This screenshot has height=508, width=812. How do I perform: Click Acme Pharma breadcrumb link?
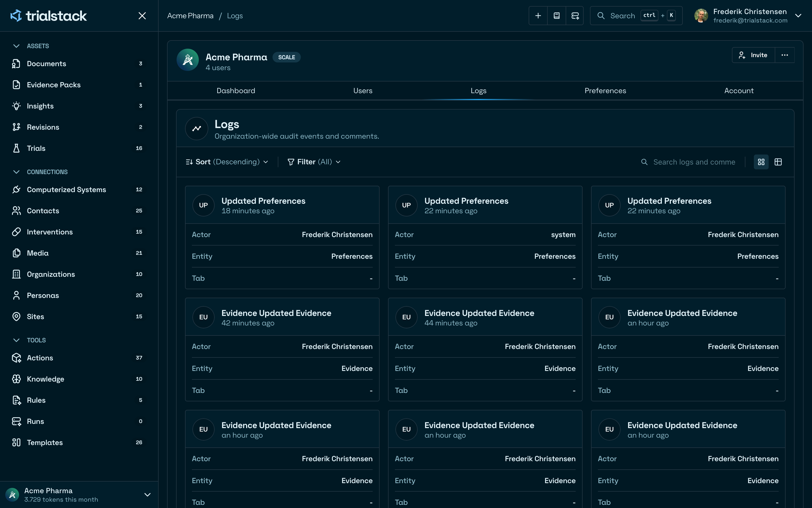[190, 16]
